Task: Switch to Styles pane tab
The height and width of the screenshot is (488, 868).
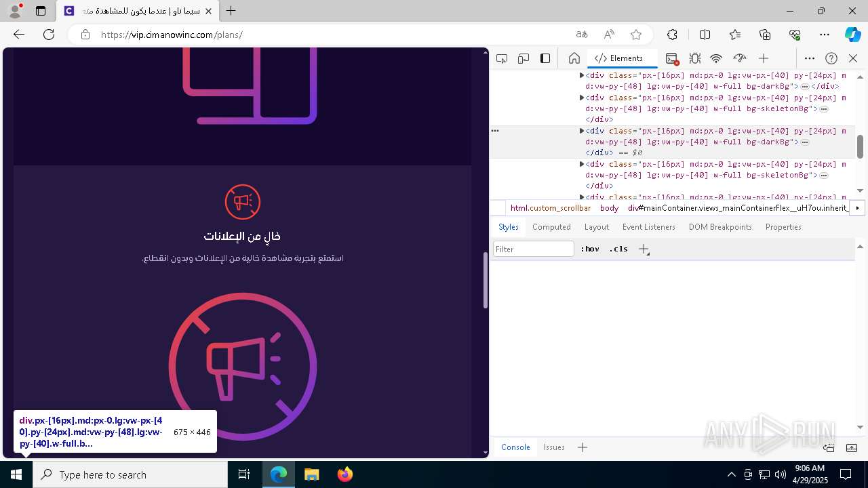Action: (509, 227)
